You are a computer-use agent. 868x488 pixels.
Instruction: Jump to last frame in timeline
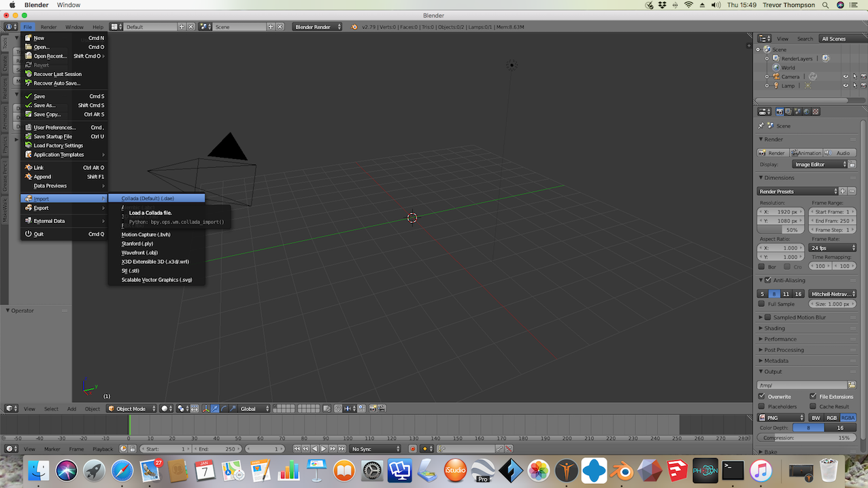(x=342, y=449)
